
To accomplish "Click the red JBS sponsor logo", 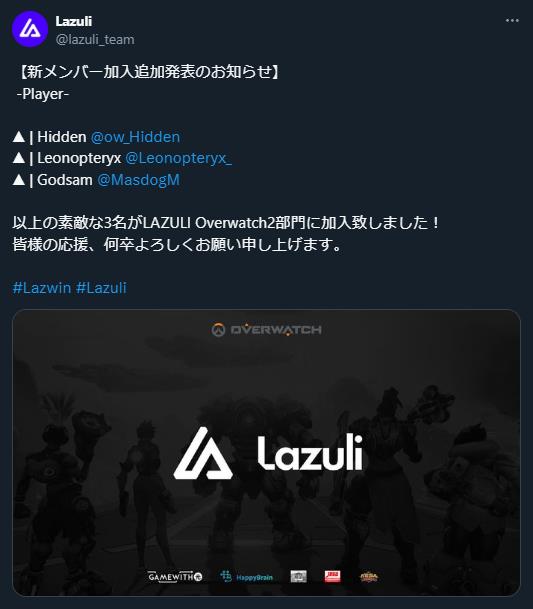I will pyautogui.click(x=332, y=576).
